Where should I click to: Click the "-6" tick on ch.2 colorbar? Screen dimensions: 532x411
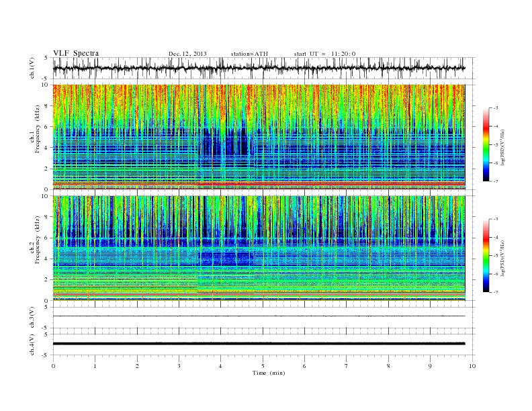point(496,274)
